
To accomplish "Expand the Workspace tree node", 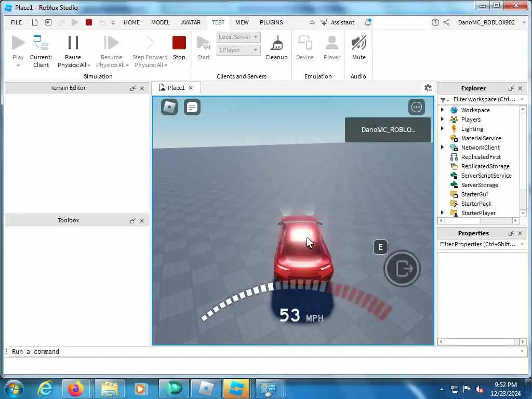I will pyautogui.click(x=442, y=110).
